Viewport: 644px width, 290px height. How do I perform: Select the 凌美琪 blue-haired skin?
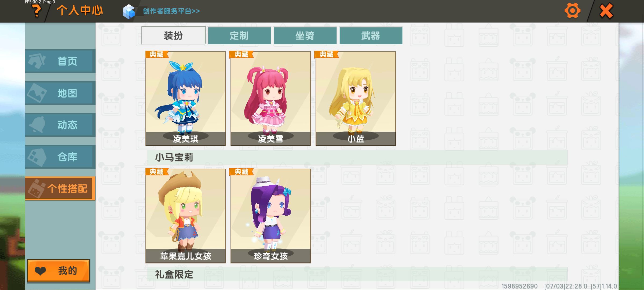click(185, 99)
